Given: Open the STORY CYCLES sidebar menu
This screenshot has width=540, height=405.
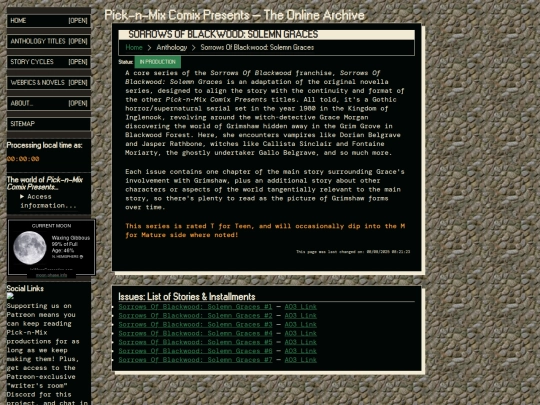Looking at the screenshot, I should [x=49, y=62].
